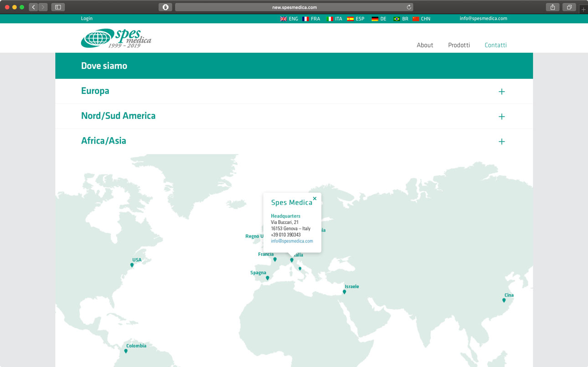Screen dimensions: 588x367
Task: Click the Europa heading
Action: click(95, 91)
